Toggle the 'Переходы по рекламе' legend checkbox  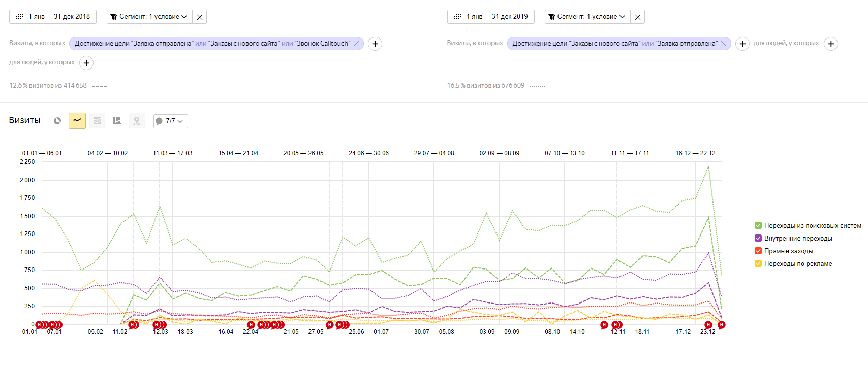[x=758, y=264]
